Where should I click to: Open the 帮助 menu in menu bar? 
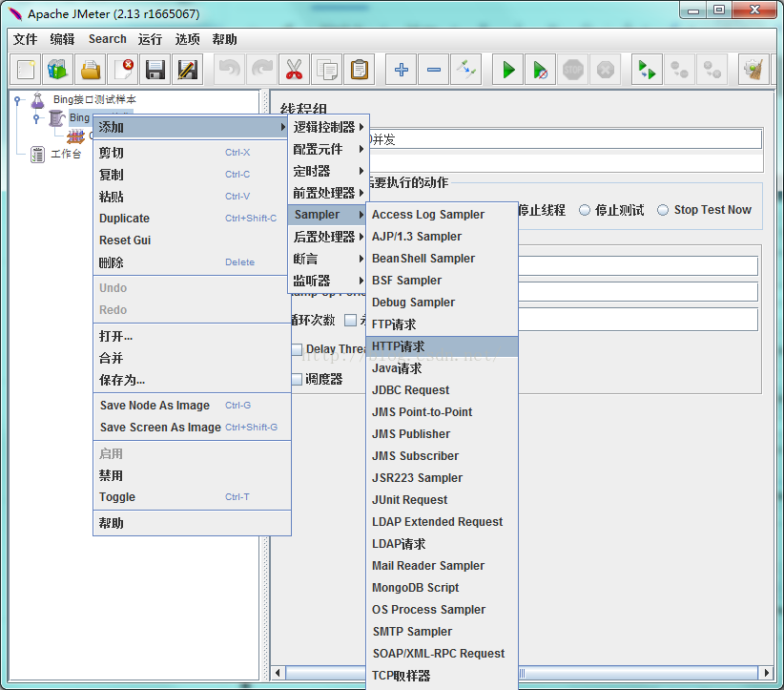pos(224,39)
